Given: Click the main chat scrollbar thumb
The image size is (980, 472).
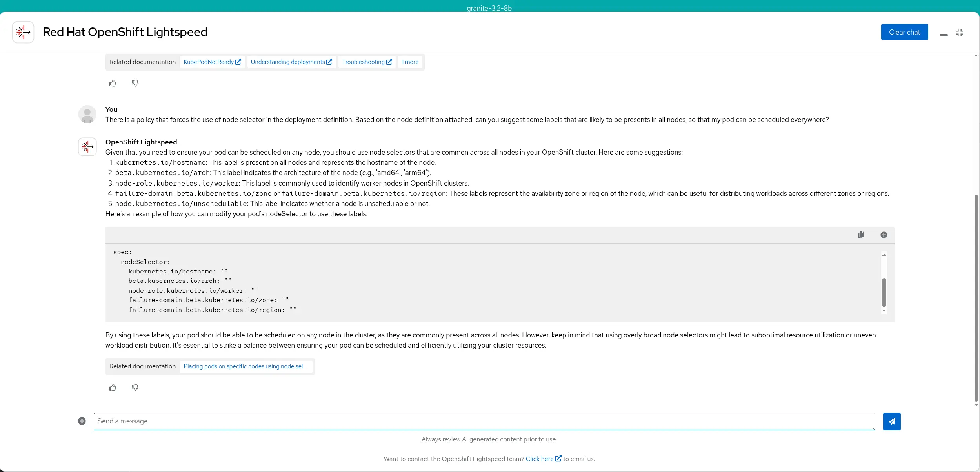Looking at the screenshot, I should tap(976, 298).
